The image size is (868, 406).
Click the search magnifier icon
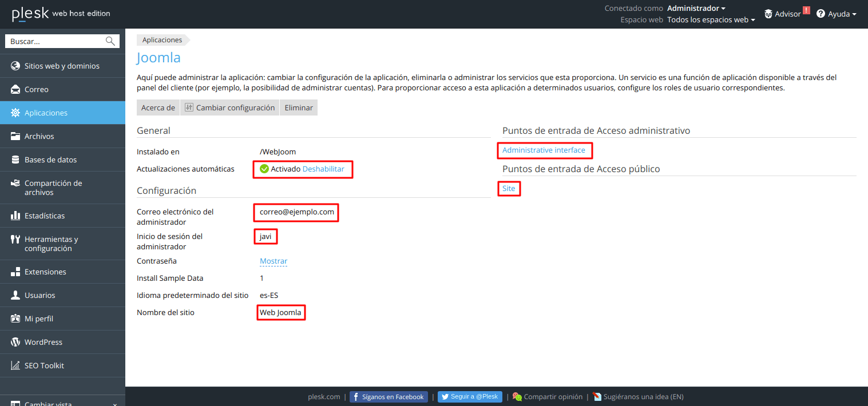110,41
